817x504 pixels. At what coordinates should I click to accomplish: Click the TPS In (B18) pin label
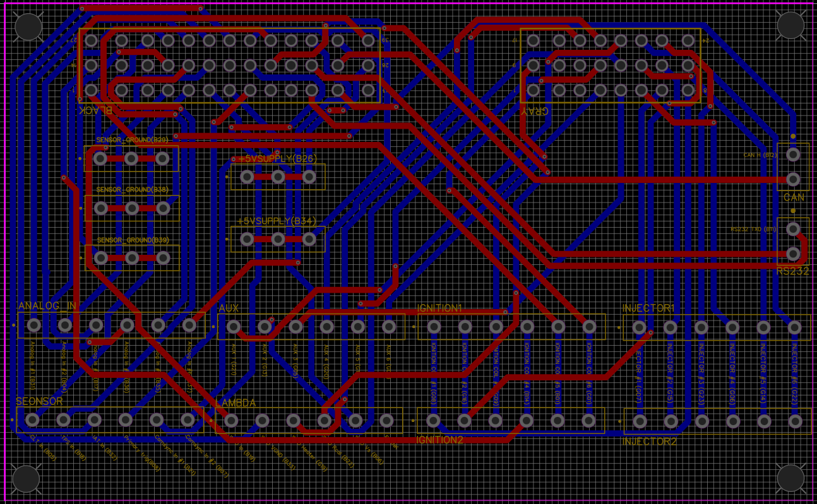click(74, 447)
